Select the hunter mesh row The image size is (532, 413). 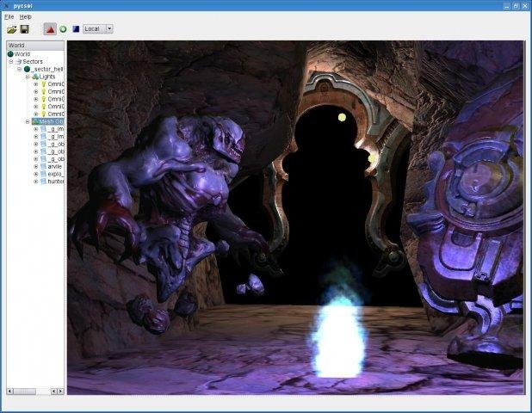pos(53,182)
